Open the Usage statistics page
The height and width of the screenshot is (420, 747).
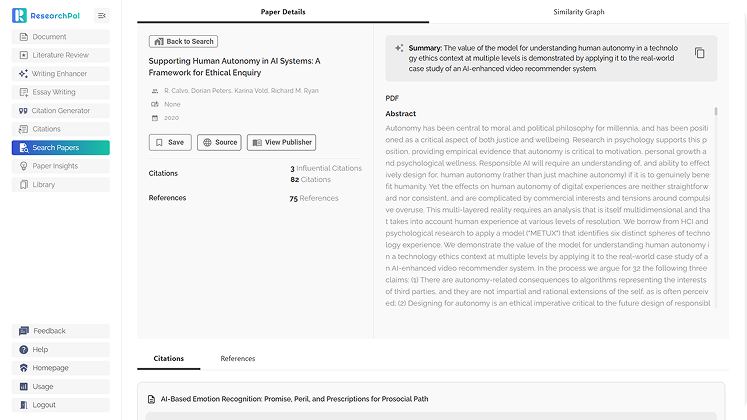pyautogui.click(x=61, y=387)
